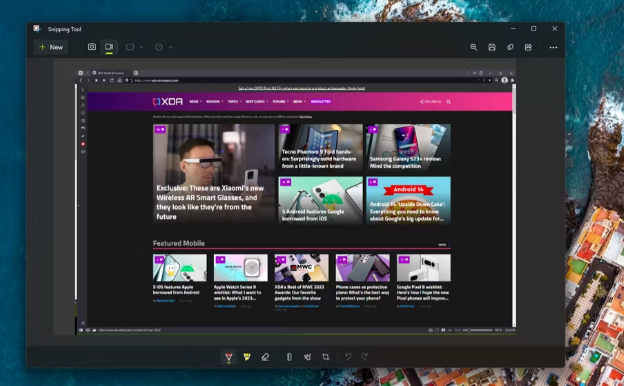Click the Snipping Tool app icon in title bar
Screen dimensions: 624x386
[37, 29]
